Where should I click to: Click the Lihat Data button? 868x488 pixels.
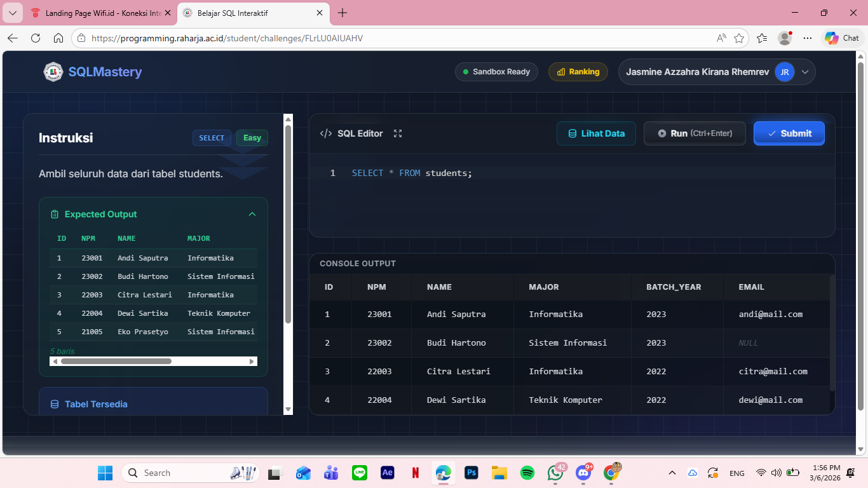coord(595,133)
